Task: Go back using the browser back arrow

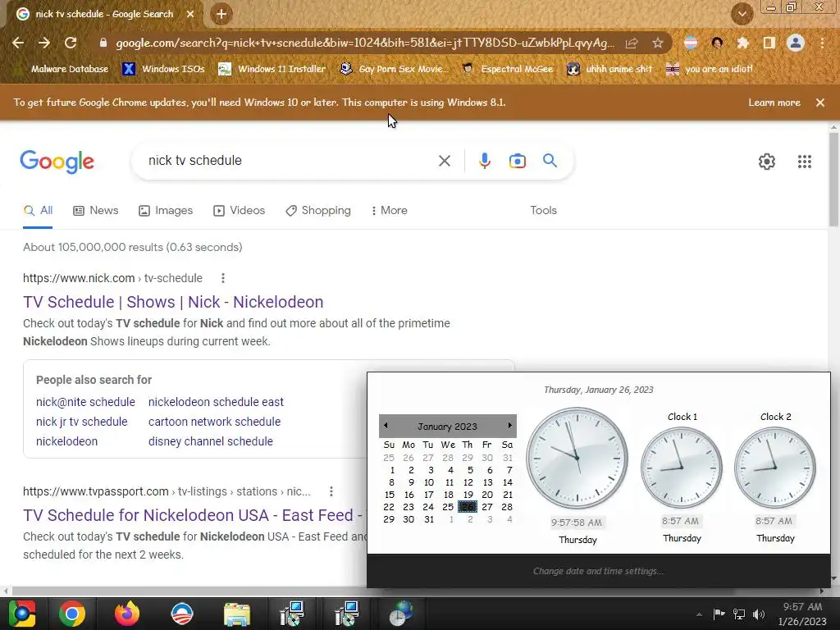Action: (x=18, y=43)
